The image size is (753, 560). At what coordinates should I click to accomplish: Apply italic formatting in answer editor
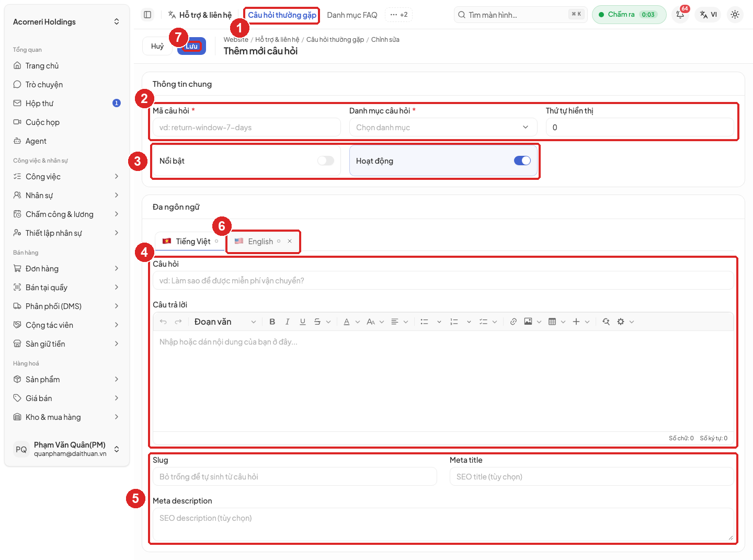tap(287, 322)
